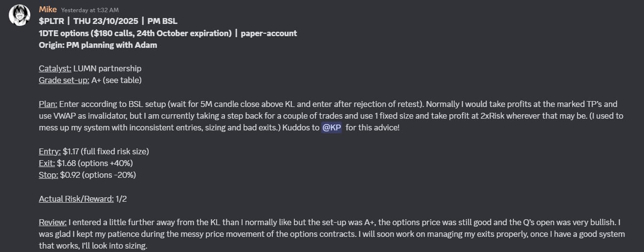Click the 'Grade set-up:' underlined label
The image size is (644, 252).
pos(64,80)
